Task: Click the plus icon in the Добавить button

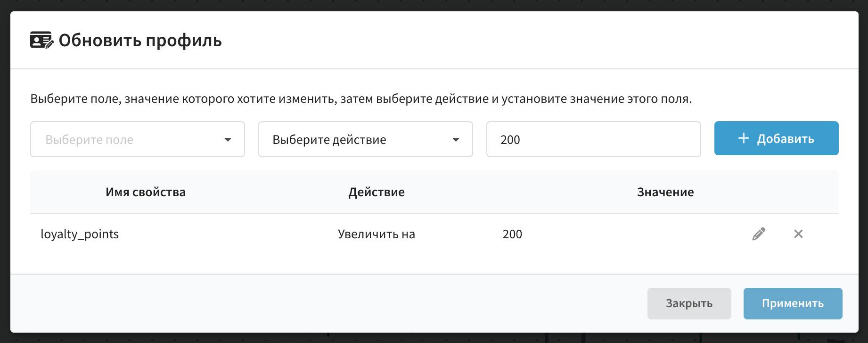Action: [744, 138]
